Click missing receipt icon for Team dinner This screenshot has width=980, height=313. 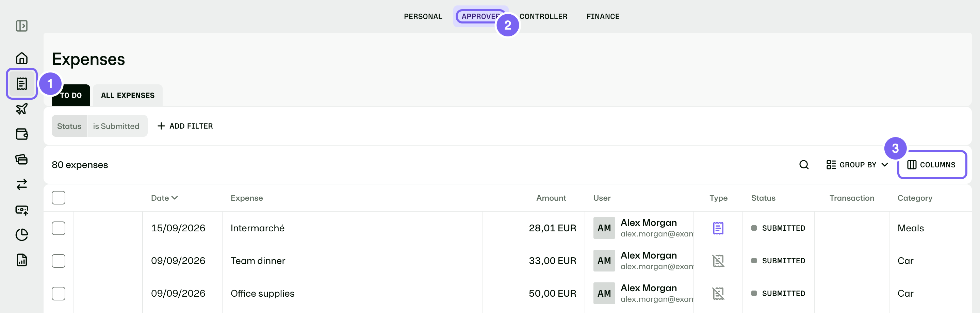point(718,261)
